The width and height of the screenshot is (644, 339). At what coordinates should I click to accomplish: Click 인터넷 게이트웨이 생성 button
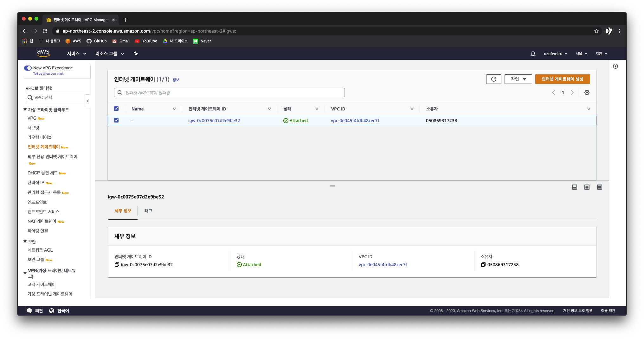click(563, 79)
